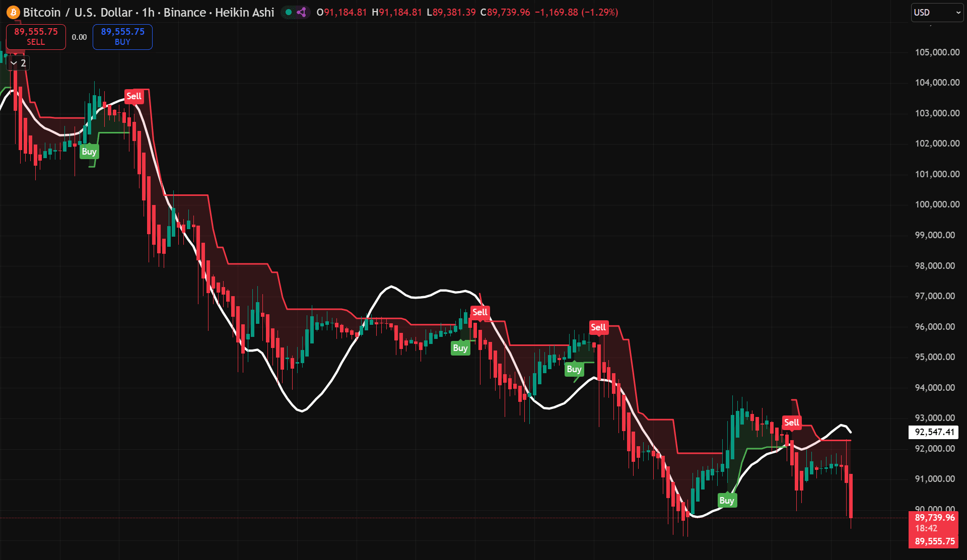Screen dimensions: 967x560
Task: Click the green market status dot
Action: tap(289, 13)
